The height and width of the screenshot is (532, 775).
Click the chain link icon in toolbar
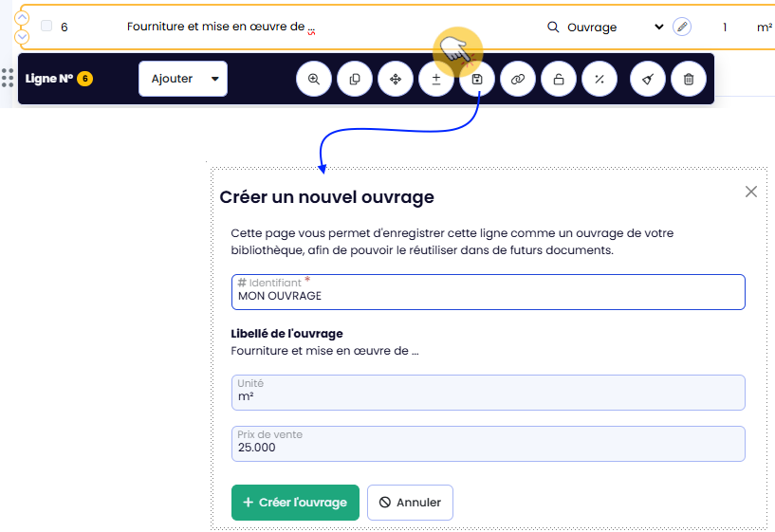(518, 80)
